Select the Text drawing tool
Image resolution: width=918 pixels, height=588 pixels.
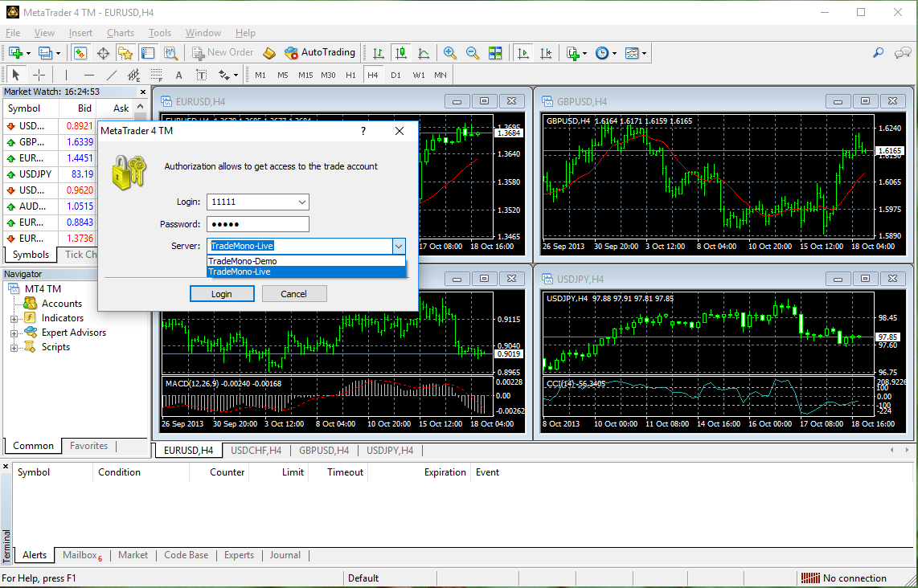[179, 75]
